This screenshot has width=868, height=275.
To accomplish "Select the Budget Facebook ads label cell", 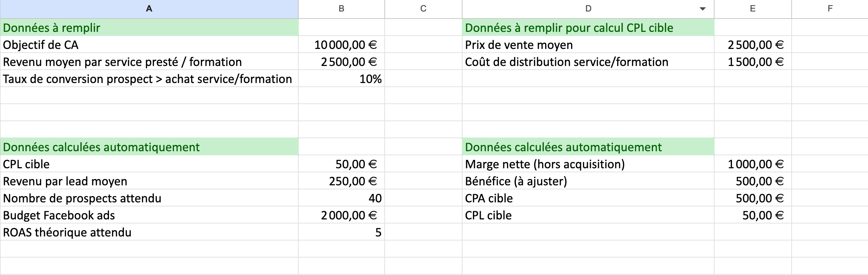I will (x=149, y=215).
